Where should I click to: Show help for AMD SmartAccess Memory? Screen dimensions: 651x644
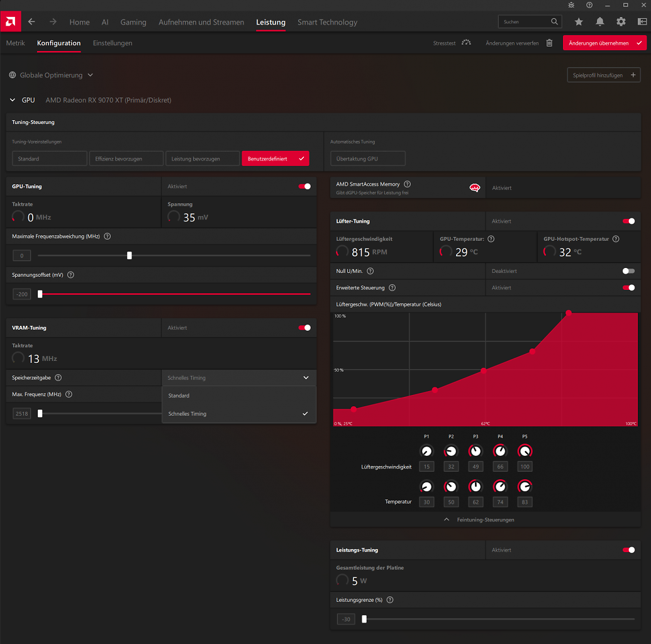coord(408,184)
